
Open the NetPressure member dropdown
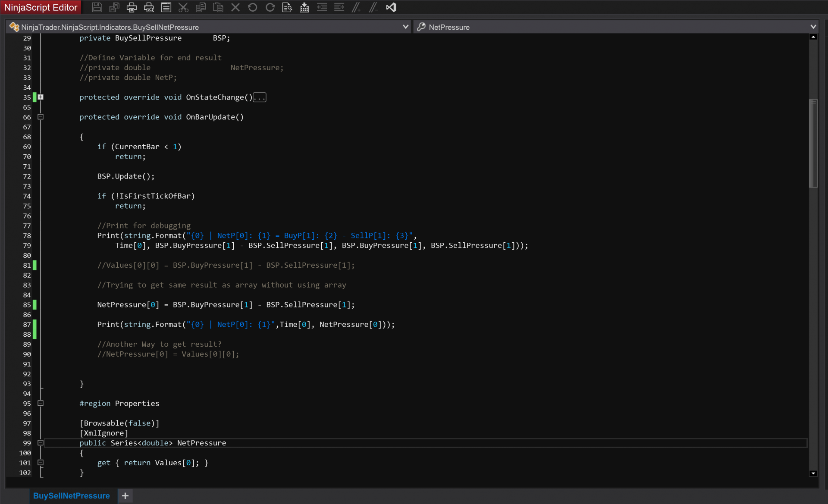813,27
